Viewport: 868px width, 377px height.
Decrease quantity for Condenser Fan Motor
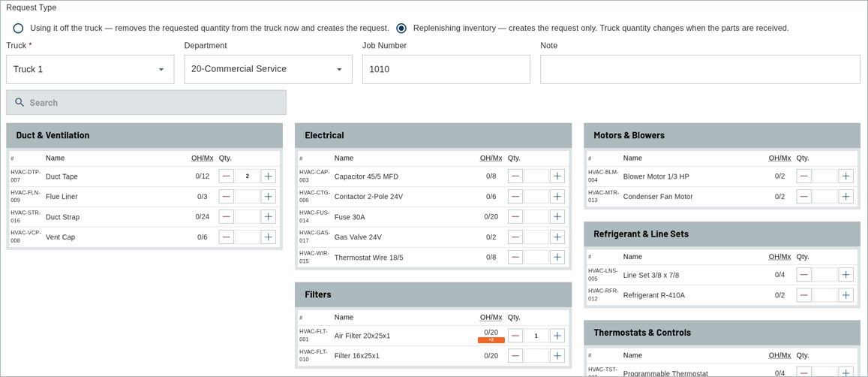click(x=804, y=196)
